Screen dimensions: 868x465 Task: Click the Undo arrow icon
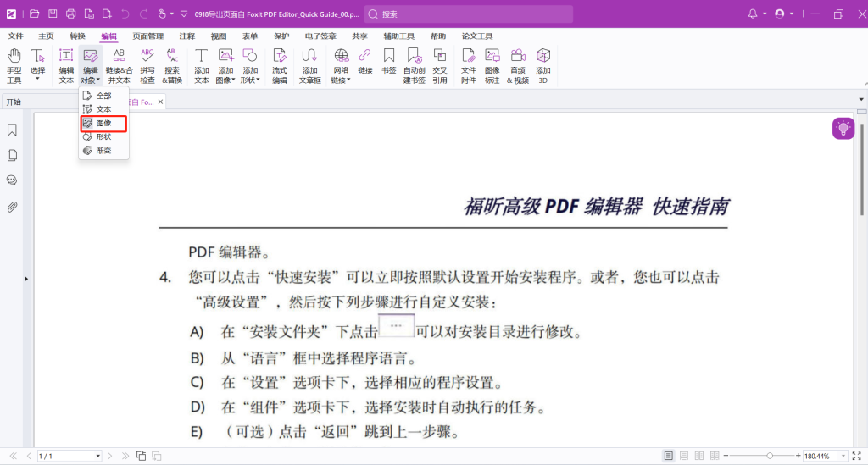pos(125,14)
